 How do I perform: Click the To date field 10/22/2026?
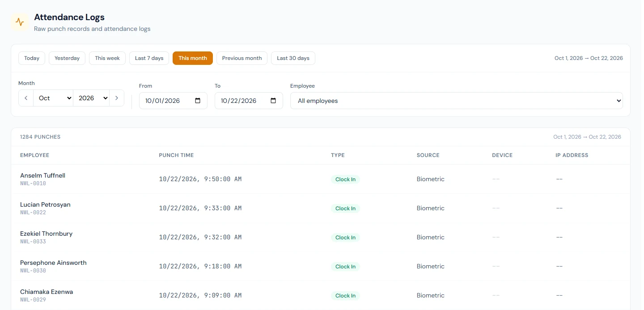point(249,101)
